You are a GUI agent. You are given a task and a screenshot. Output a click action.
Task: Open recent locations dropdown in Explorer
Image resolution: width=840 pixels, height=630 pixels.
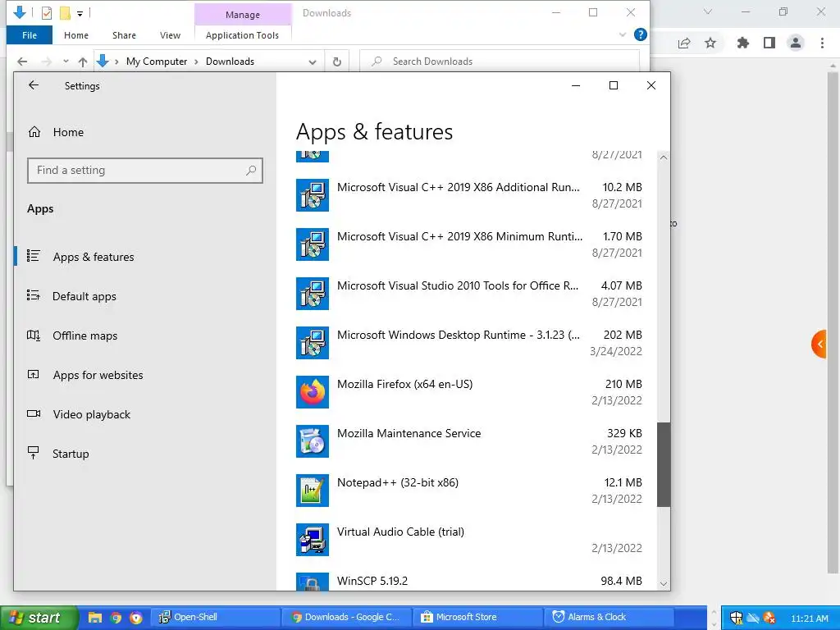(66, 62)
